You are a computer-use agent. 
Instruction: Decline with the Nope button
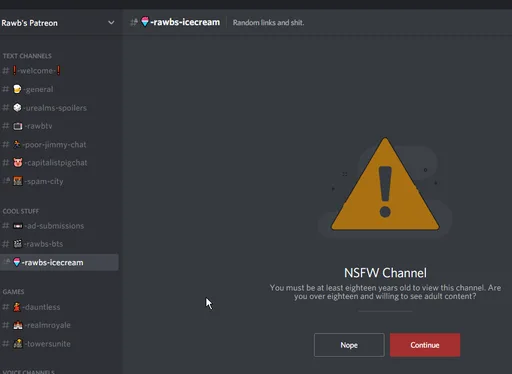(x=349, y=345)
